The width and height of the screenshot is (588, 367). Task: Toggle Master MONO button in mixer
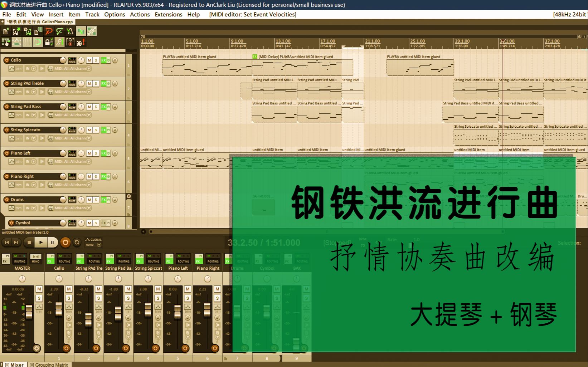[35, 258]
